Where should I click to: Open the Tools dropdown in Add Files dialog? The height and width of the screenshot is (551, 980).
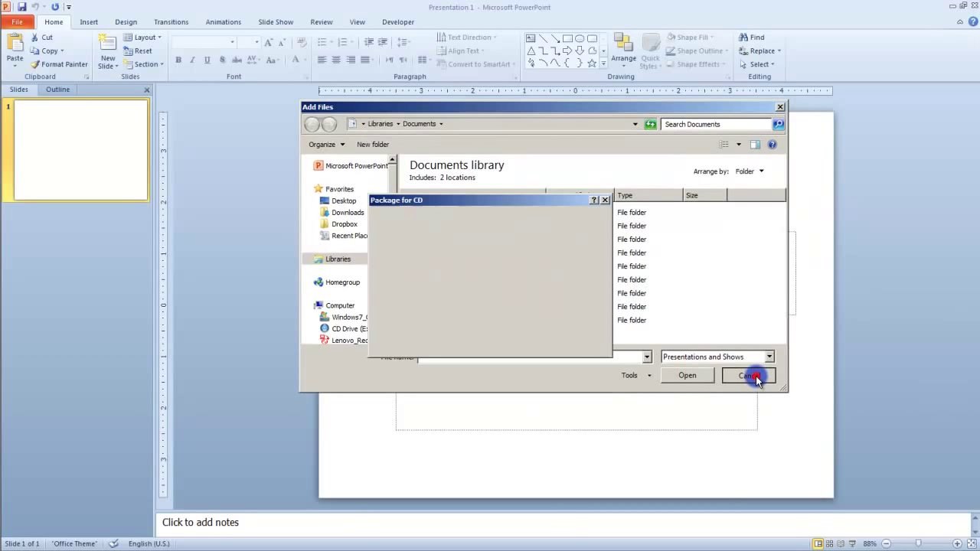point(636,375)
